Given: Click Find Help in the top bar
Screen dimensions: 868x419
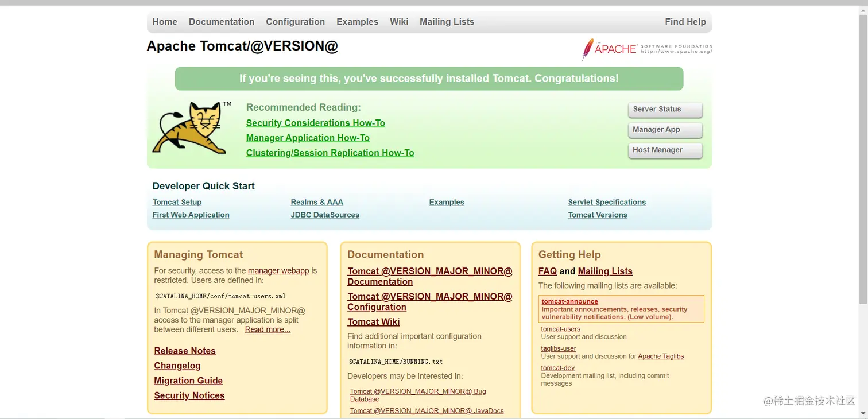Looking at the screenshot, I should click(685, 22).
